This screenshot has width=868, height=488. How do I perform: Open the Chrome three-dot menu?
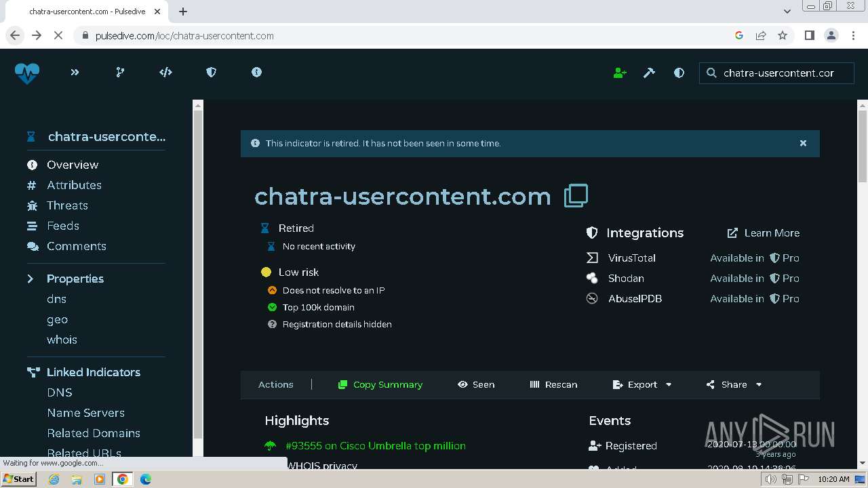852,35
